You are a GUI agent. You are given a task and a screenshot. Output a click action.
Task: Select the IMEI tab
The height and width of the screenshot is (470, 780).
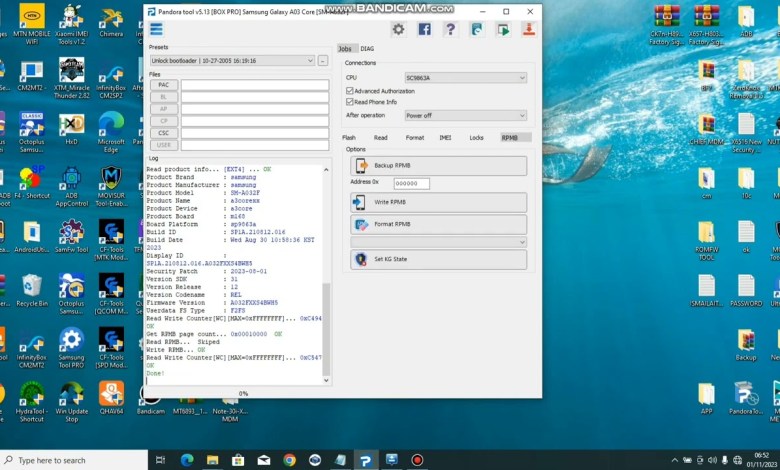(445, 137)
